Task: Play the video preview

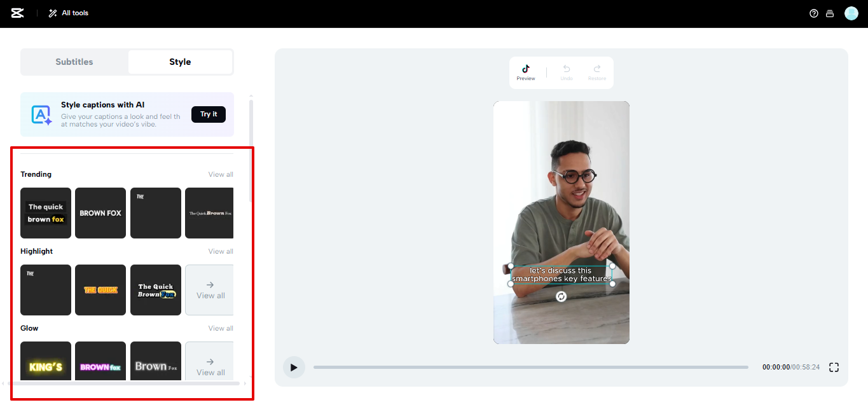Action: point(294,367)
